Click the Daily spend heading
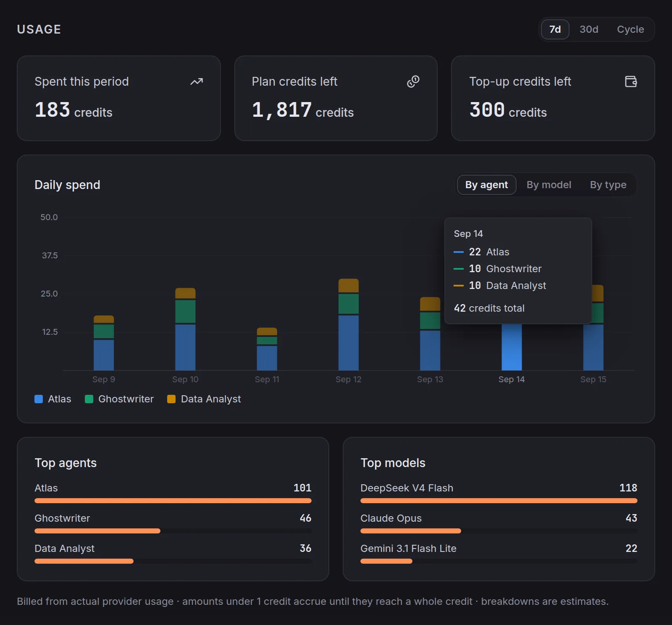 (67, 185)
